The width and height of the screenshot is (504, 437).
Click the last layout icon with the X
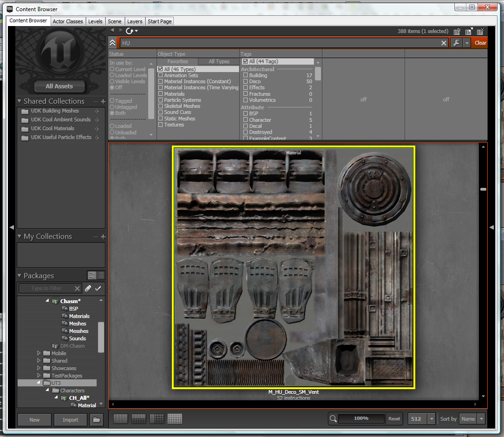(480, 31)
